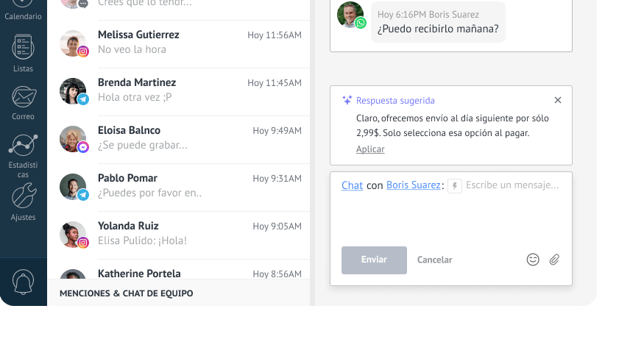Screen dimensions: 644x353
Task: Open the emoji picker smiley icon
Action: click(x=533, y=260)
